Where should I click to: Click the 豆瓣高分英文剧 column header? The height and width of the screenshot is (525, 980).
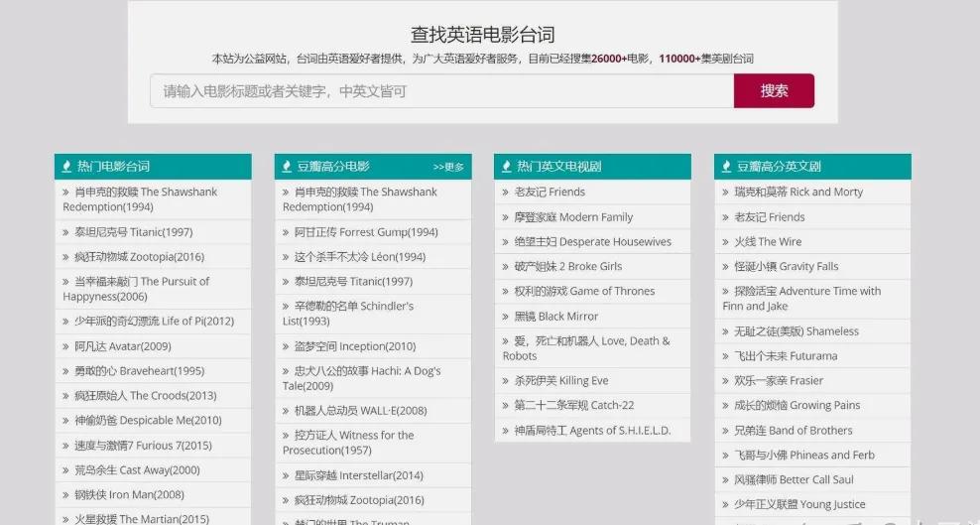[812, 167]
